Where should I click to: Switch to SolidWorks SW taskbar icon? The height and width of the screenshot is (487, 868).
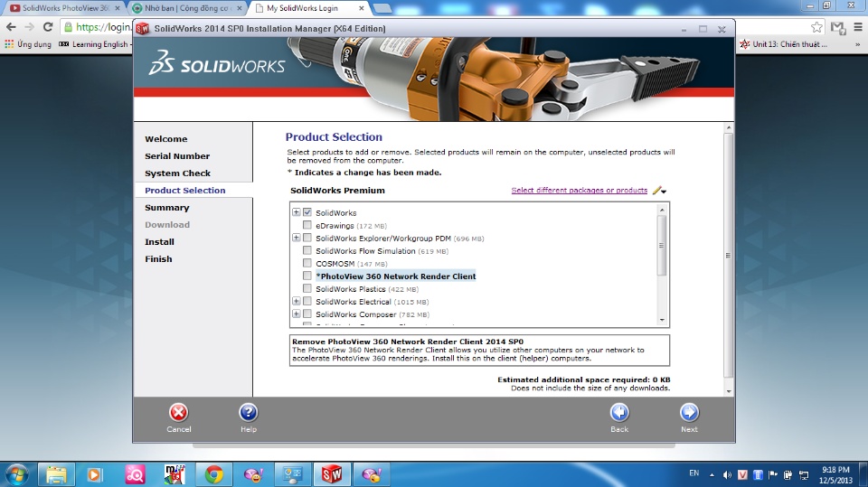[332, 475]
